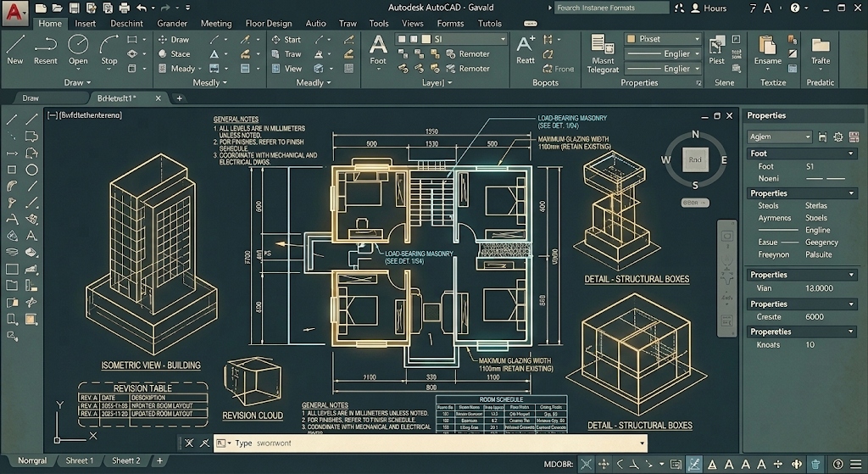Switch to the Sheet 1 layout tab
The width and height of the screenshot is (868, 474).
click(x=79, y=460)
